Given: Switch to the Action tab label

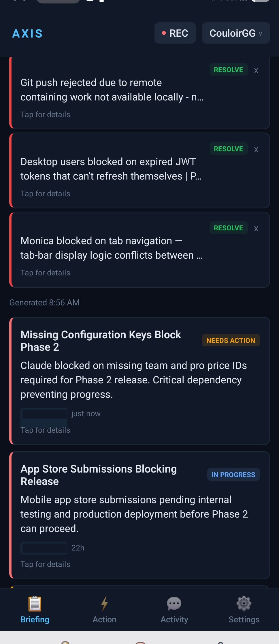Looking at the screenshot, I should click(x=104, y=619).
